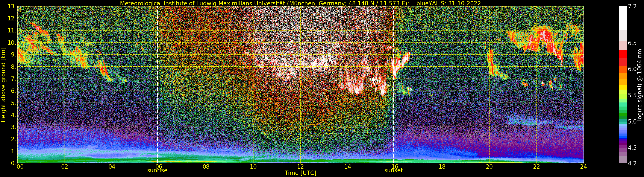Click the 'Height above ground [km]' axis label
Image resolution: width=644 pixels, height=177 pixels.
click(x=3, y=85)
